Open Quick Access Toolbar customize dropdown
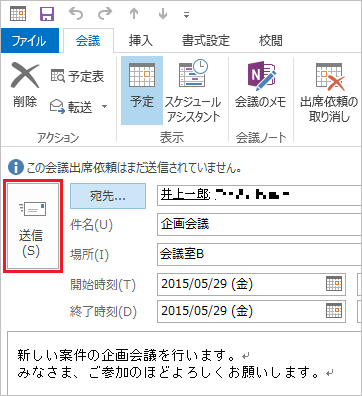This screenshot has height=396, width=362. click(186, 15)
